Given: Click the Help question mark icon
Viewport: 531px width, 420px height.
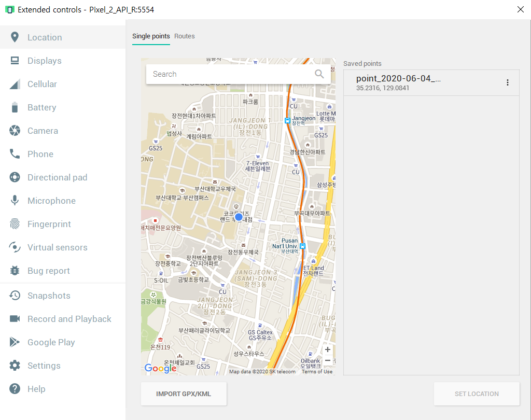Looking at the screenshot, I should click(15, 389).
